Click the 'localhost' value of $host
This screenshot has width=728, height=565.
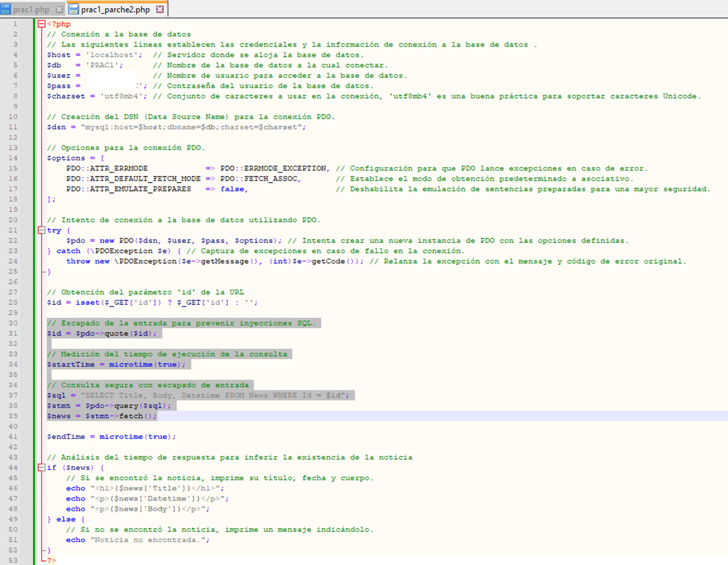point(112,55)
